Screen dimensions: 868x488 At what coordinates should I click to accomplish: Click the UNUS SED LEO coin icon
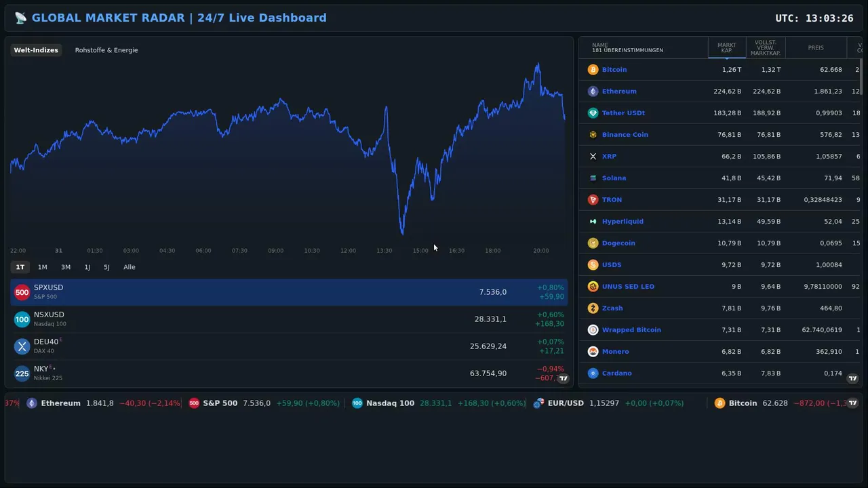(593, 287)
